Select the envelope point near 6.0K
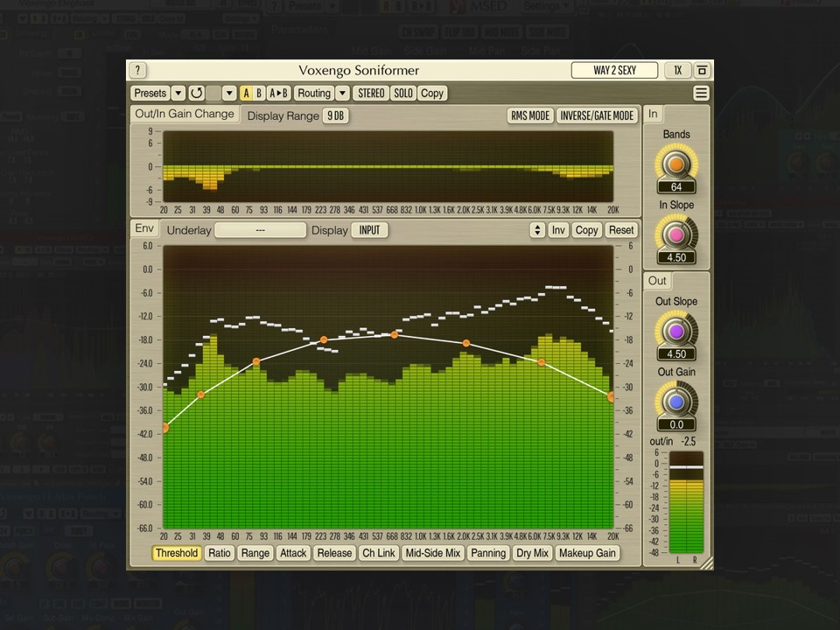840x630 pixels. tap(541, 362)
